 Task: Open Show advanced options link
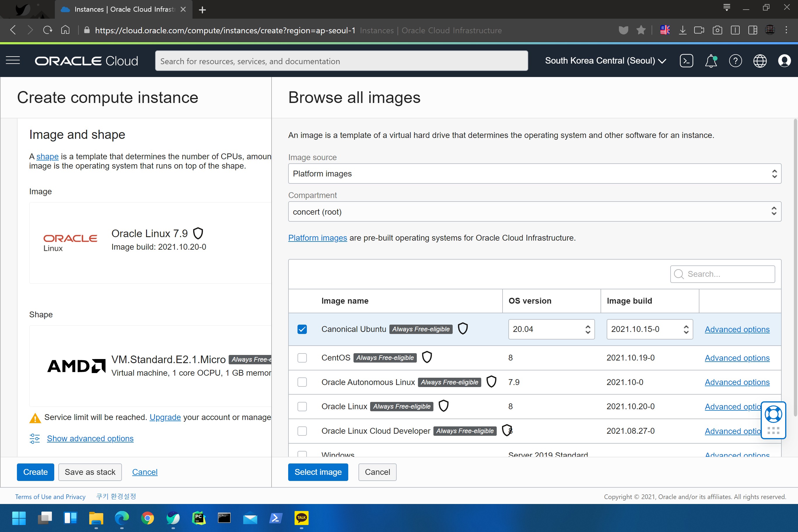[90, 438]
